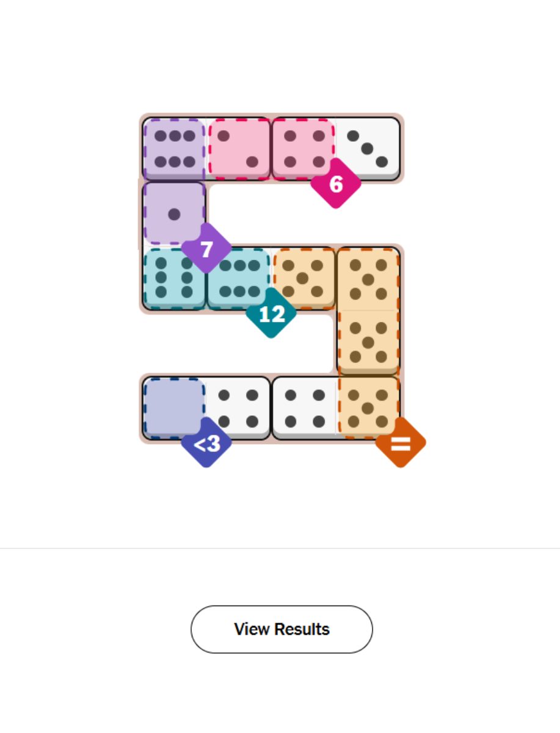Select the white three-pip domino half
Viewport: 560px width, 733px height.
pyautogui.click(x=368, y=148)
